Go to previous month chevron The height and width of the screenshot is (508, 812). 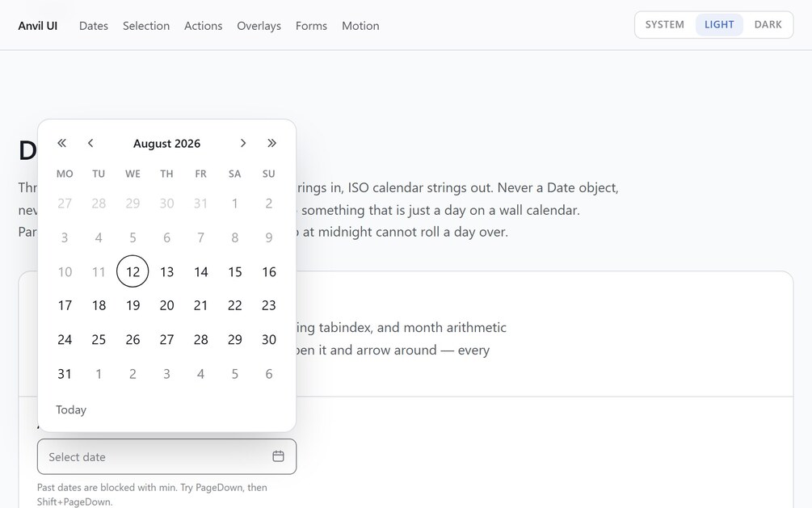point(90,143)
